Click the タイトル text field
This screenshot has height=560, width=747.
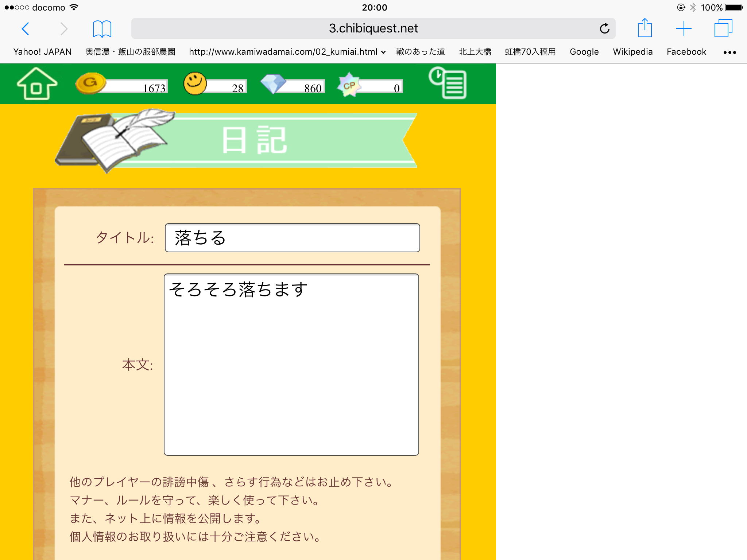point(292,238)
